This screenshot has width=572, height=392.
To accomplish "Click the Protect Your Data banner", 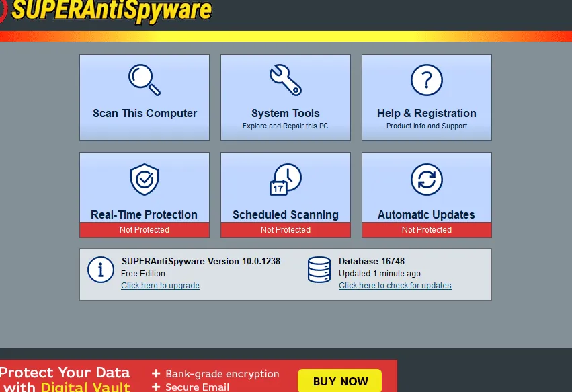I will (x=65, y=373).
